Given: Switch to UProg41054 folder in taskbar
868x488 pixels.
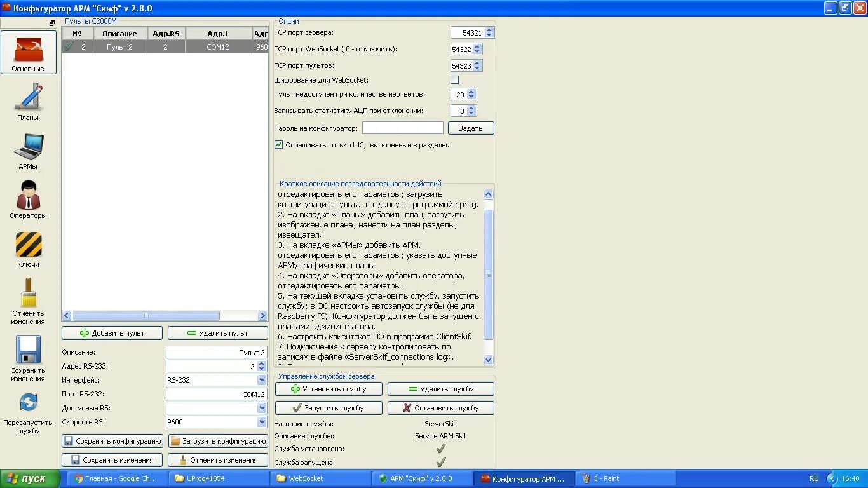Looking at the screenshot, I should [219, 478].
